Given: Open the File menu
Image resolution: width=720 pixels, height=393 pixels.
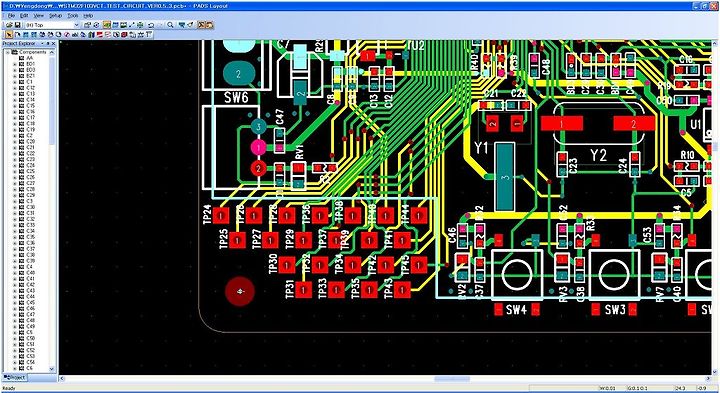Looking at the screenshot, I should coord(11,16).
